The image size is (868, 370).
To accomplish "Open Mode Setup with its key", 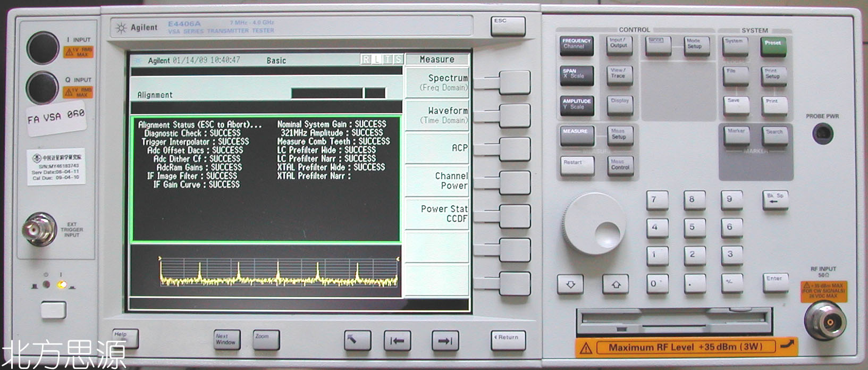I will [696, 46].
